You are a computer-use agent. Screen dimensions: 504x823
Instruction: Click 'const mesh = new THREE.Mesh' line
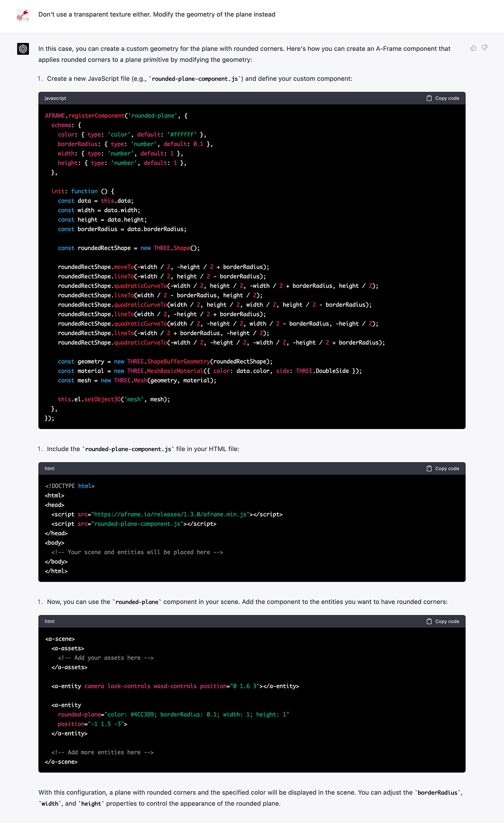(137, 381)
